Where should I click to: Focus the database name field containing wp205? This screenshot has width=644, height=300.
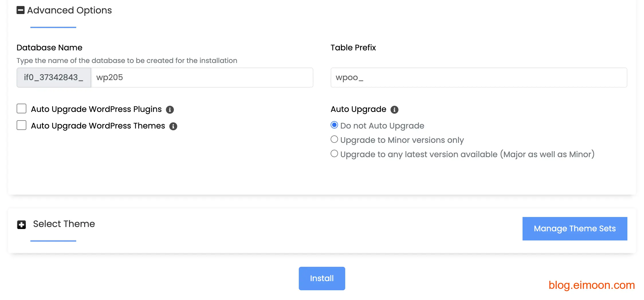[202, 78]
